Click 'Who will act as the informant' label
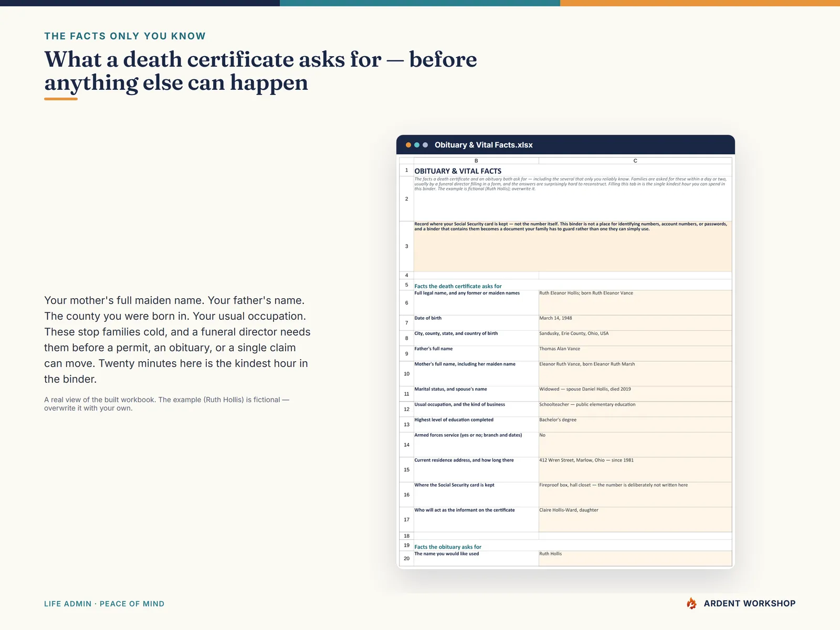This screenshot has width=840, height=630. (476, 520)
